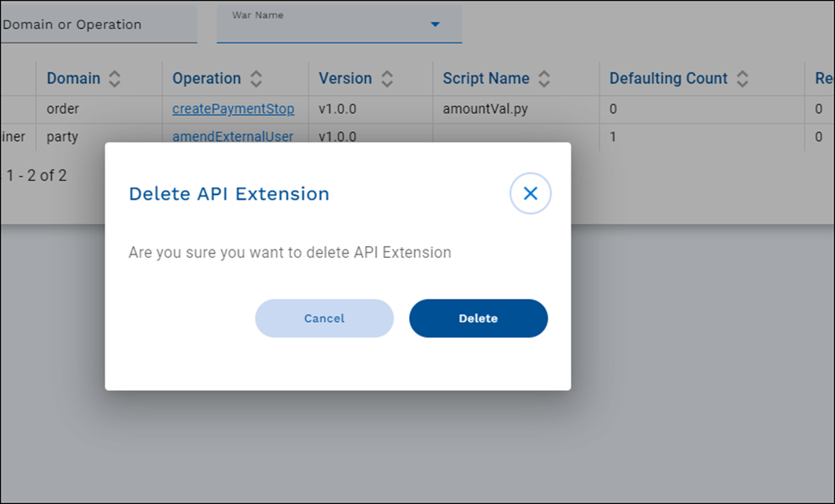Confirm deletion with the Delete button
Viewport: 835px width, 504px height.
[x=478, y=318]
